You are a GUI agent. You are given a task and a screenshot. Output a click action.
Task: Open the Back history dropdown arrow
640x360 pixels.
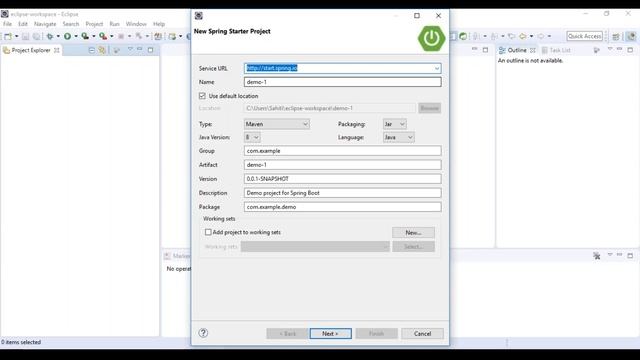click(x=531, y=36)
